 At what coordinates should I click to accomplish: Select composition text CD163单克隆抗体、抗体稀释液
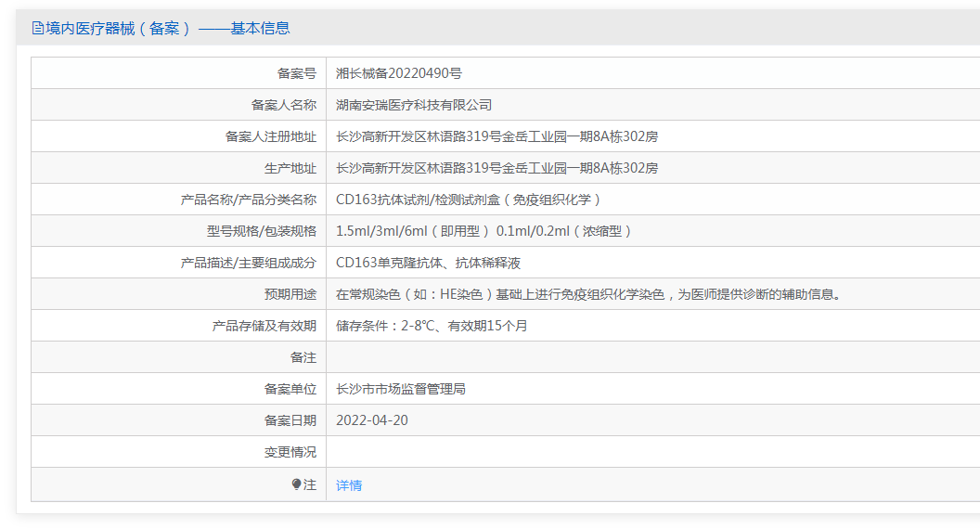point(428,263)
